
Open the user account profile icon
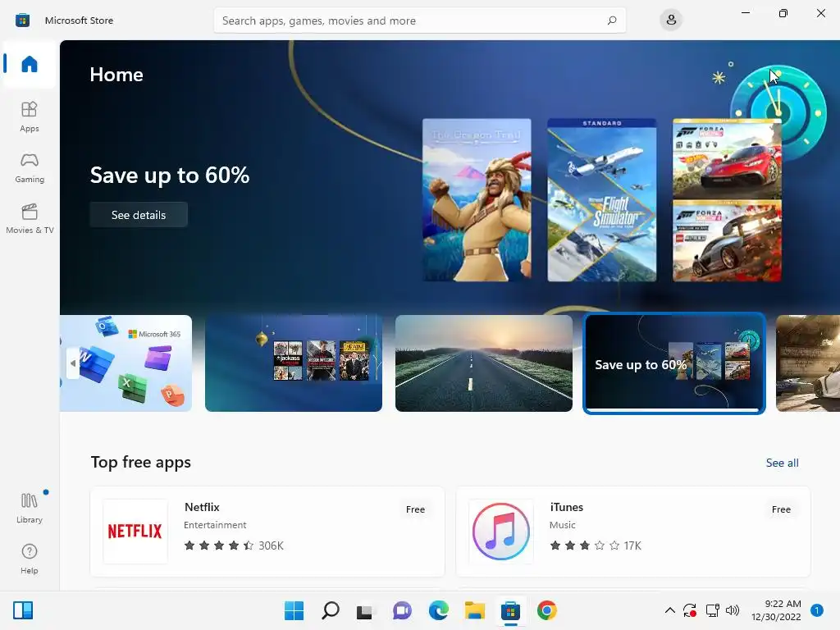click(x=671, y=21)
